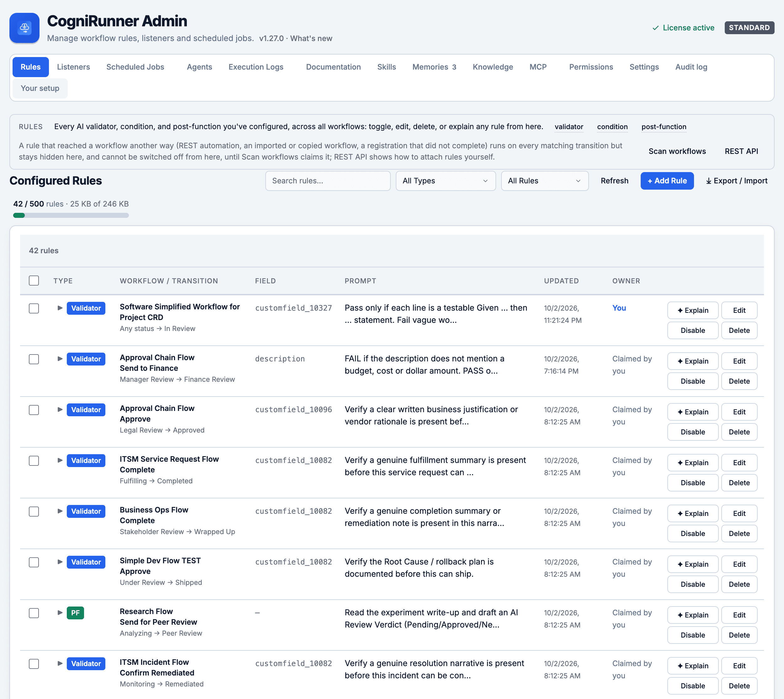Expand the Research Flow PF rule row
The width and height of the screenshot is (784, 699).
click(x=60, y=612)
